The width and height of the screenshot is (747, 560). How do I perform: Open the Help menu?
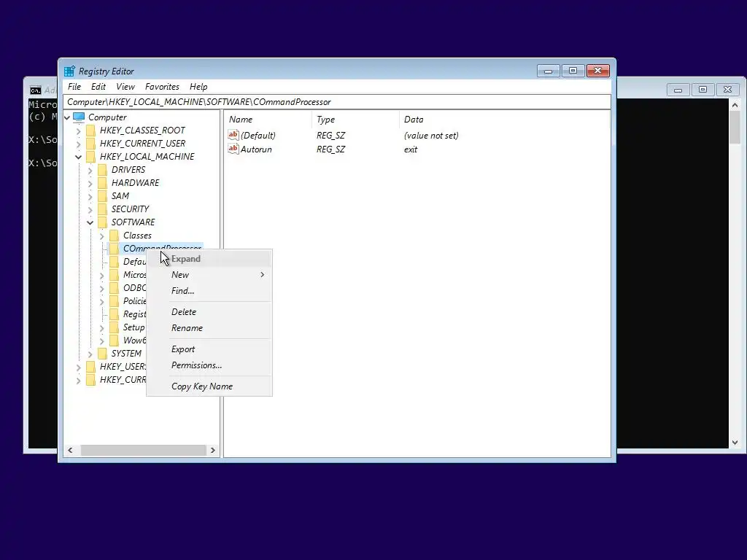pyautogui.click(x=198, y=87)
